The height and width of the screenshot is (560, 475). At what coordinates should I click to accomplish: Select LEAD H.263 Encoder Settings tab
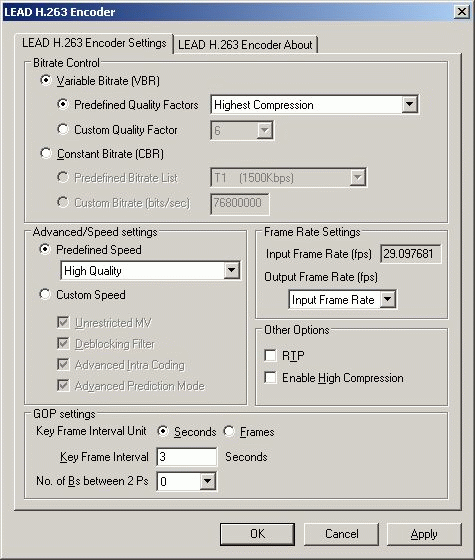tap(94, 43)
